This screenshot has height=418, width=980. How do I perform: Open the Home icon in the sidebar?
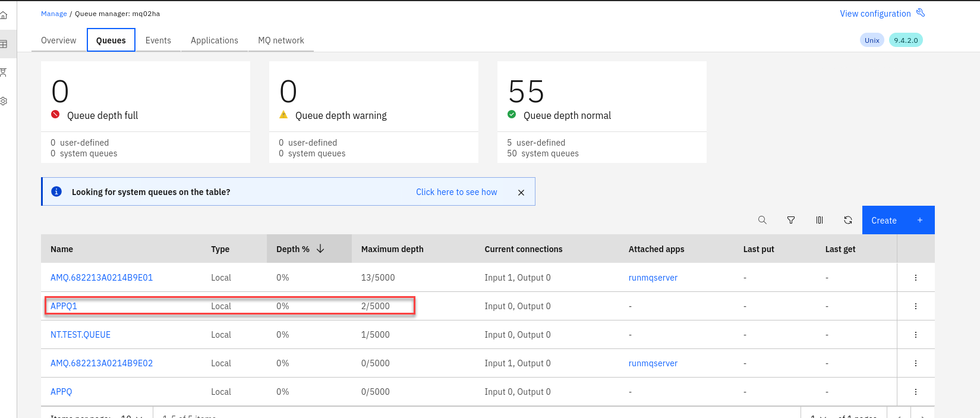tap(4, 15)
